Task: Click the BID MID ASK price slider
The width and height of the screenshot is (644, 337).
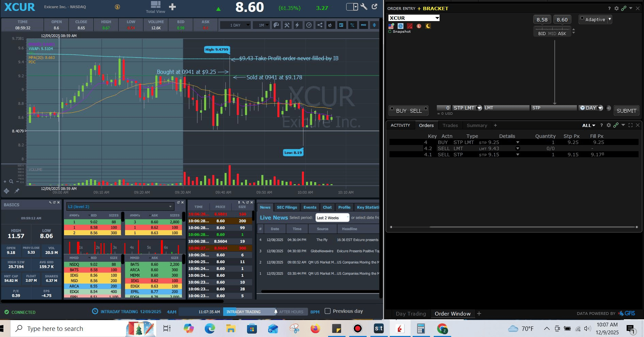Action: [552, 31]
